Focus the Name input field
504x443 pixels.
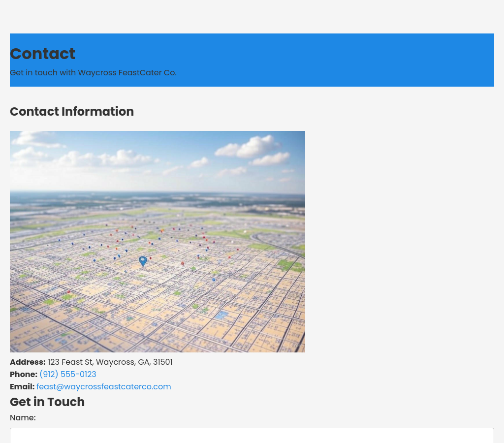point(252,435)
